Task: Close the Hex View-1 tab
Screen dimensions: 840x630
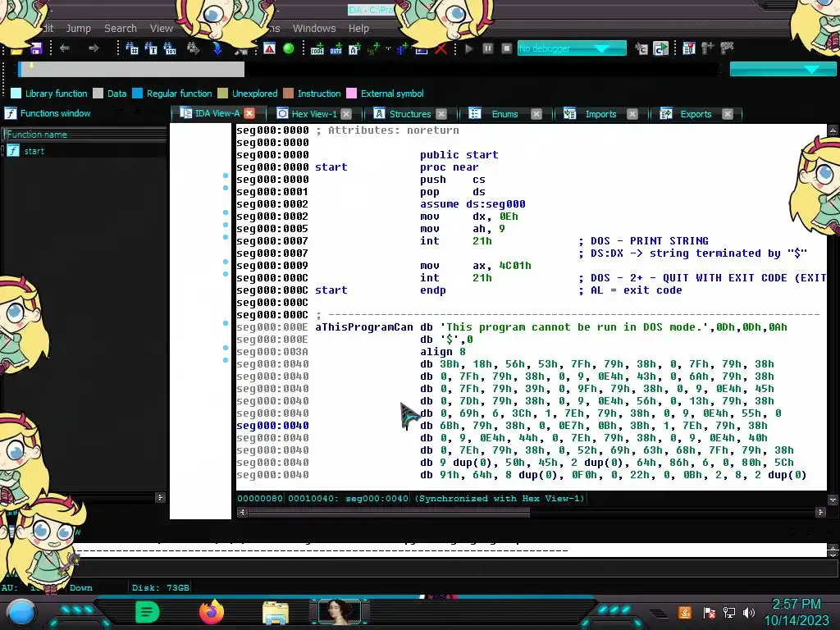Action: 346,114
